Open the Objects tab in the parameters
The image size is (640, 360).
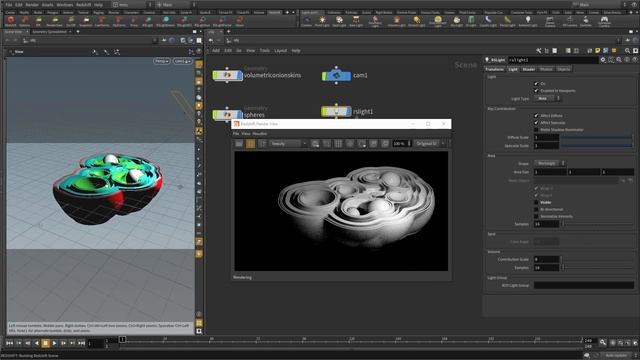pyautogui.click(x=564, y=69)
